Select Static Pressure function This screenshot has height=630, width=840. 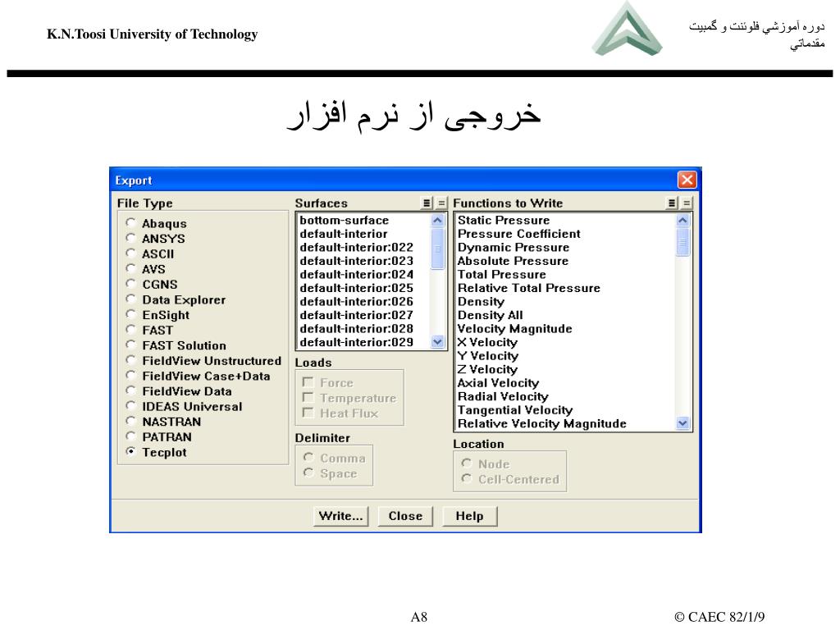click(565, 220)
